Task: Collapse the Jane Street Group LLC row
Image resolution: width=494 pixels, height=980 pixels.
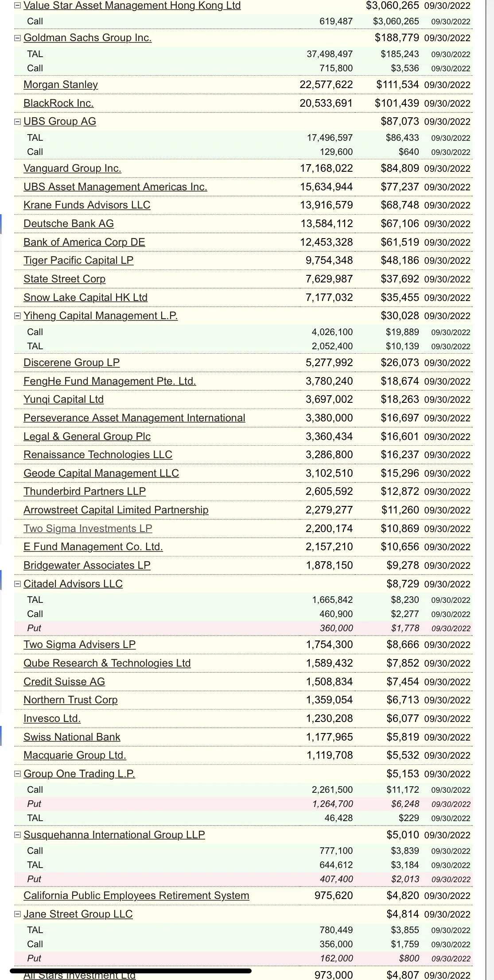Action: coord(18,914)
